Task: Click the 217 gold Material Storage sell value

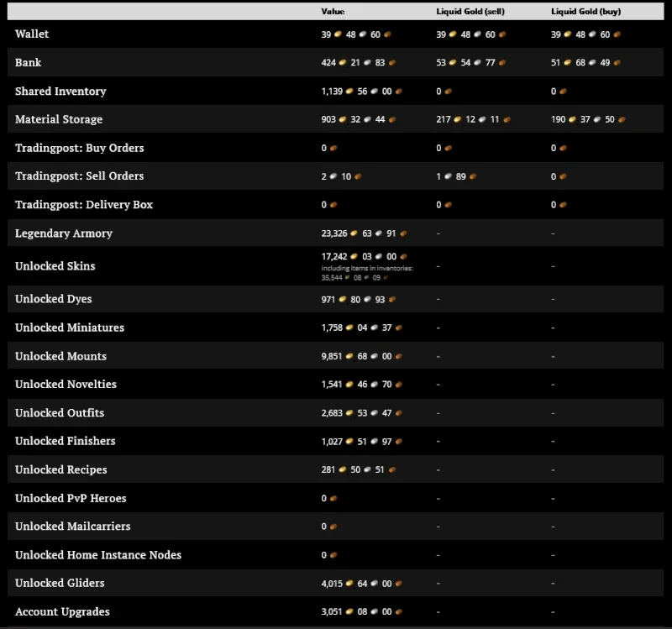Action: coord(444,119)
